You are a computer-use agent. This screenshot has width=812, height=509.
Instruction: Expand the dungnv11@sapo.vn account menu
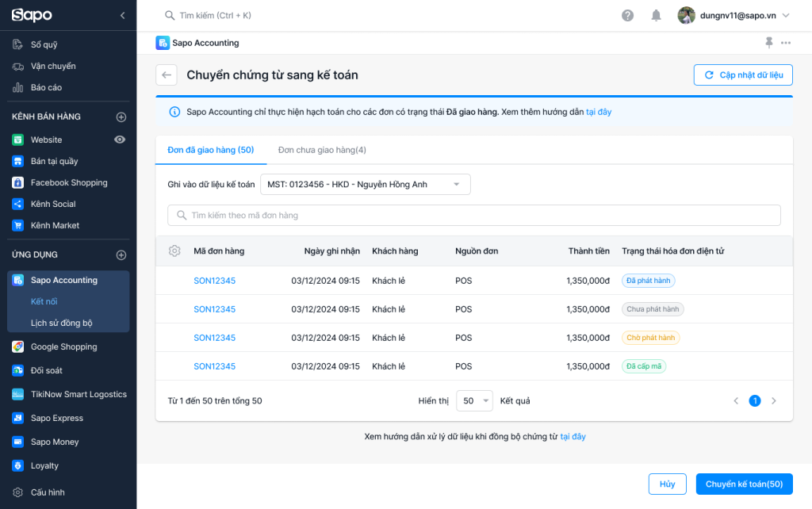click(733, 16)
